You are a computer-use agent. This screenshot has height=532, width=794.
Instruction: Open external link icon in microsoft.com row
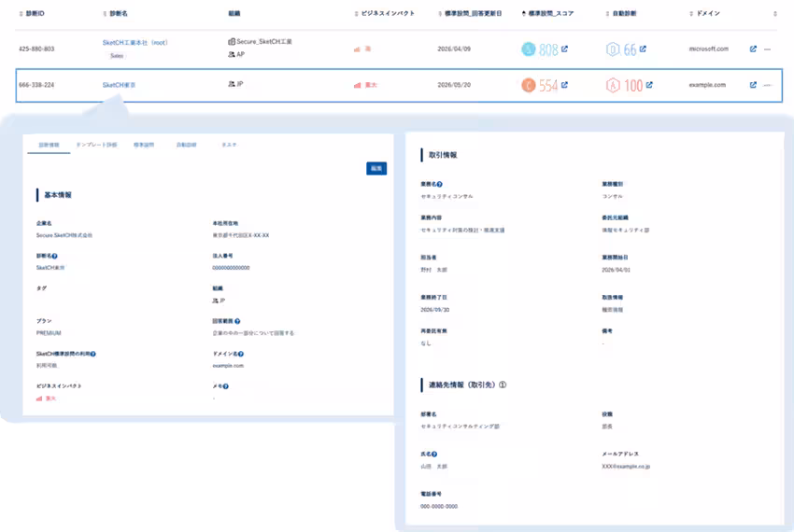(753, 49)
